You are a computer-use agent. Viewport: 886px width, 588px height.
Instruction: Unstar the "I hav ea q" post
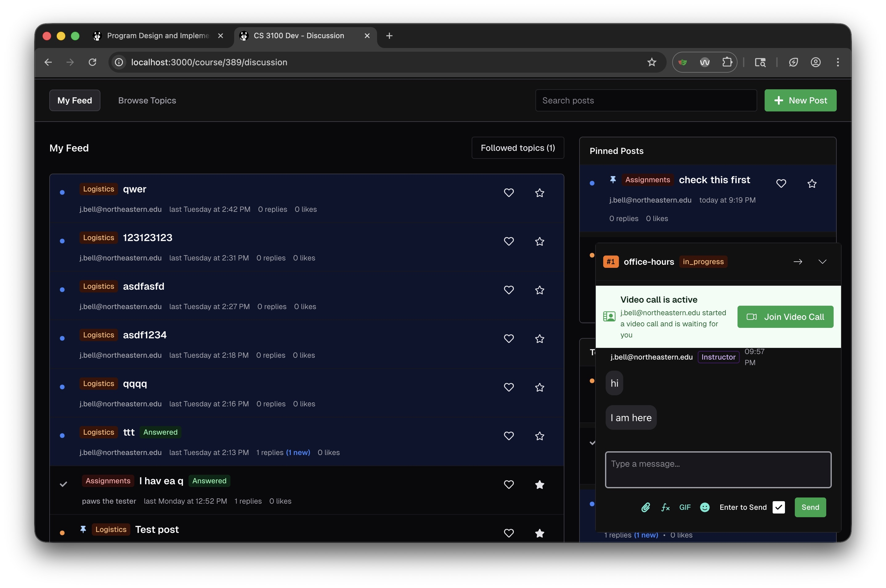tap(539, 485)
